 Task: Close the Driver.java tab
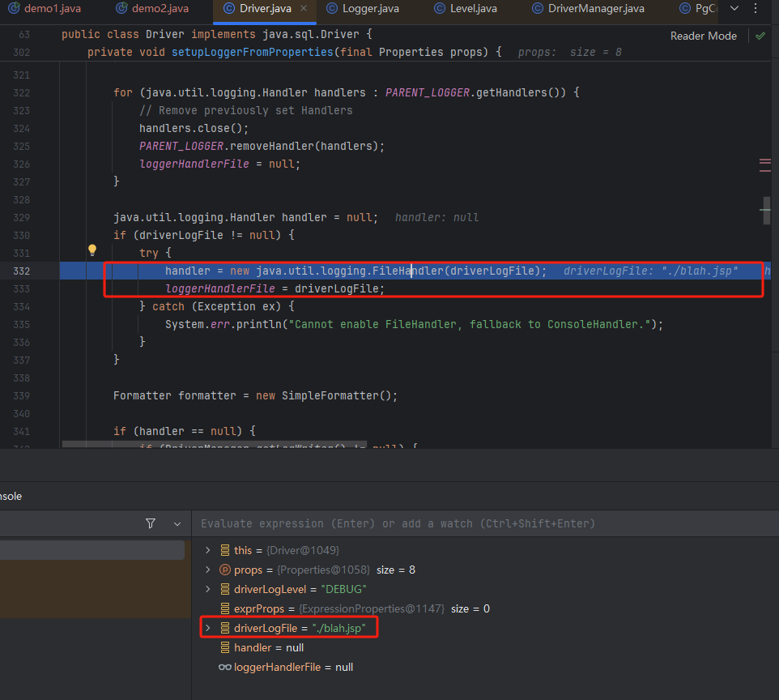(x=304, y=8)
